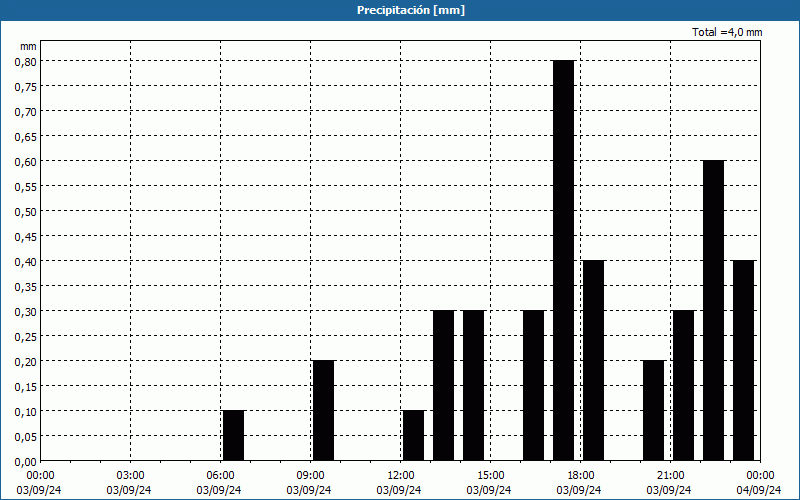Select the 12:00 x-axis time label
This screenshot has width=800, height=500.
(x=401, y=476)
